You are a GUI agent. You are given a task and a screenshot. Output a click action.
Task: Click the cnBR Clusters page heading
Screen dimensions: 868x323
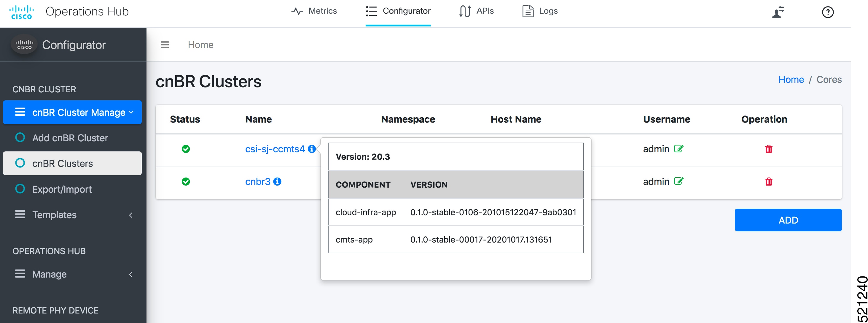pos(208,82)
